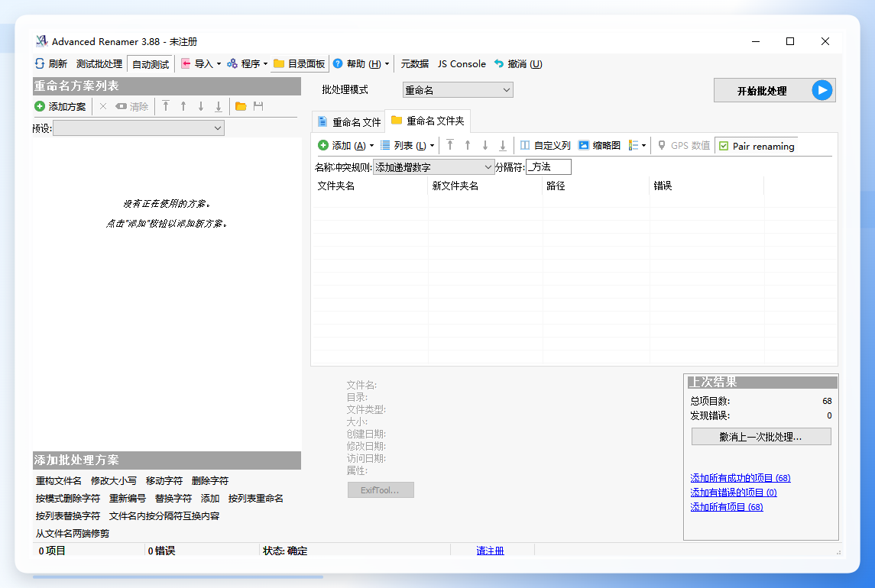Add 按模式删除字符 method
This screenshot has height=588, width=875.
[68, 499]
